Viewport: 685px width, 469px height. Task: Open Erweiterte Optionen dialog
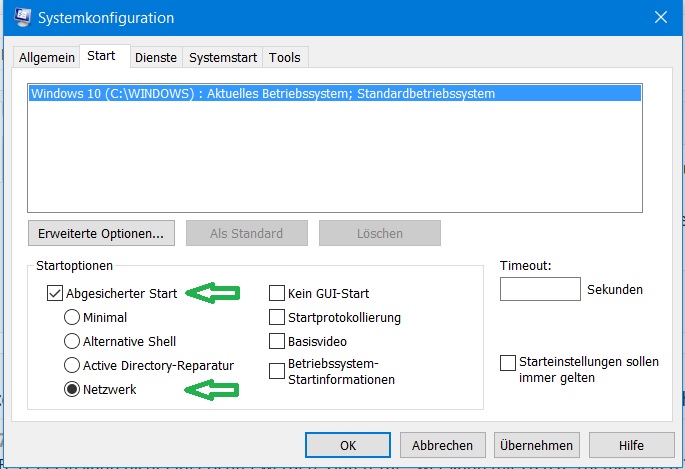[101, 233]
